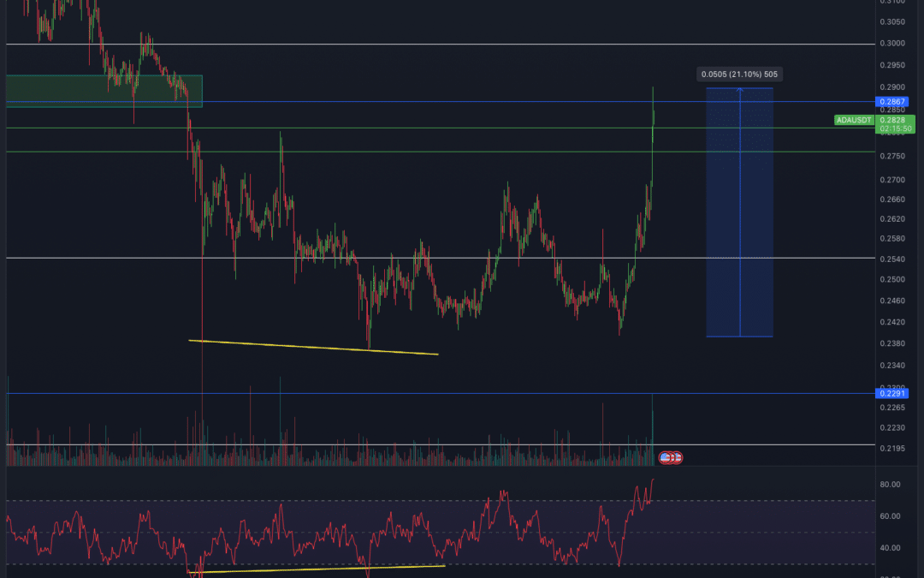The image size is (924, 578).
Task: Click the 0.2420 price axis label
Action: (892, 322)
